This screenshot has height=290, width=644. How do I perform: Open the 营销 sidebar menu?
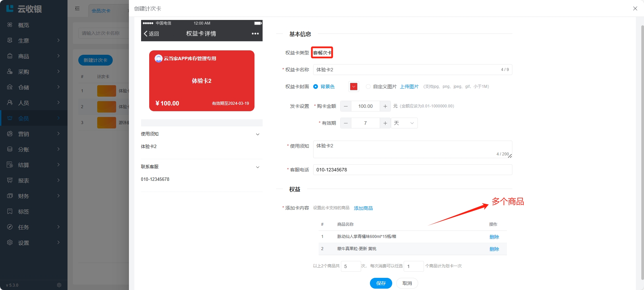point(34,134)
